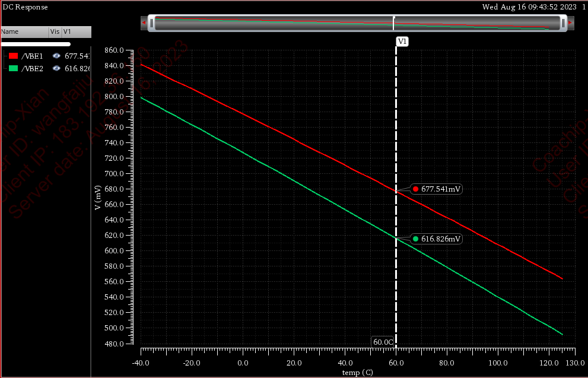The height and width of the screenshot is (378, 588).
Task: Click the left red arrow of the zoom strip
Action: coord(143,23)
